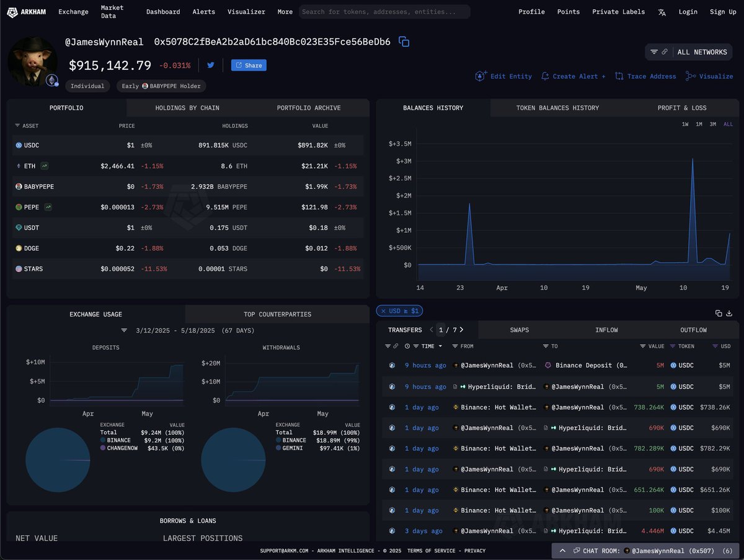Screen dimensions: 744x560
Task: Open the More menu in navbar
Action: (x=285, y=12)
